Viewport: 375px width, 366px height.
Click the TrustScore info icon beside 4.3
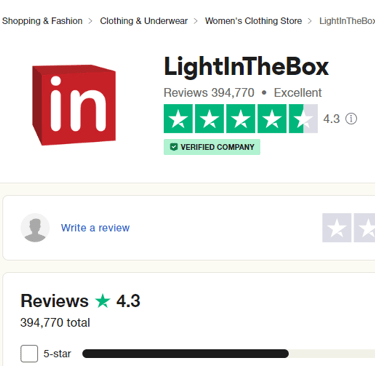pos(351,119)
